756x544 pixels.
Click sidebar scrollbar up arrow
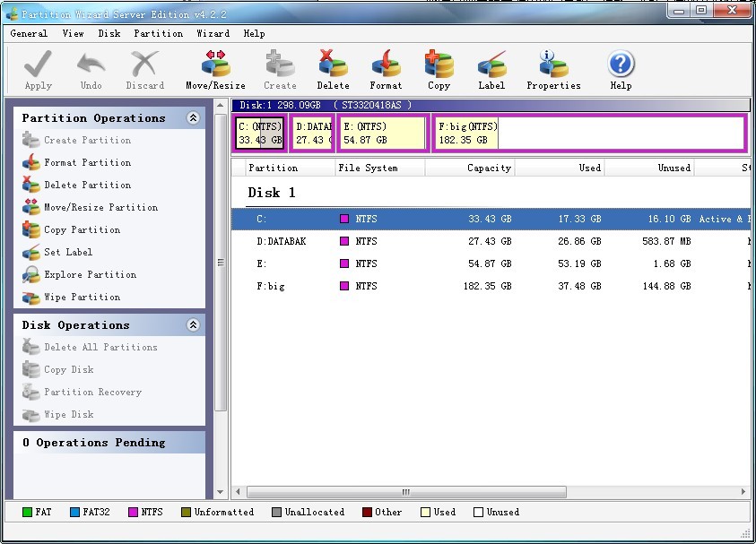(x=220, y=105)
